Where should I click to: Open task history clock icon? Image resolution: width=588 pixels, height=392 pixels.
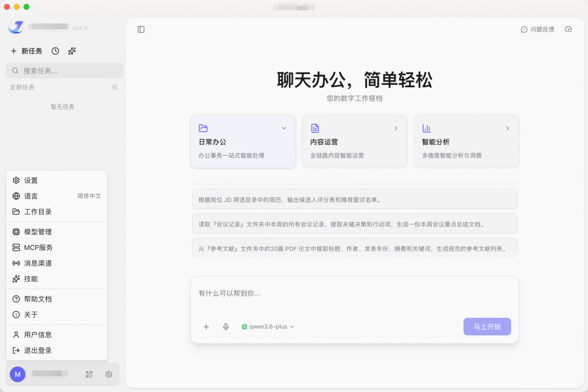coord(56,51)
